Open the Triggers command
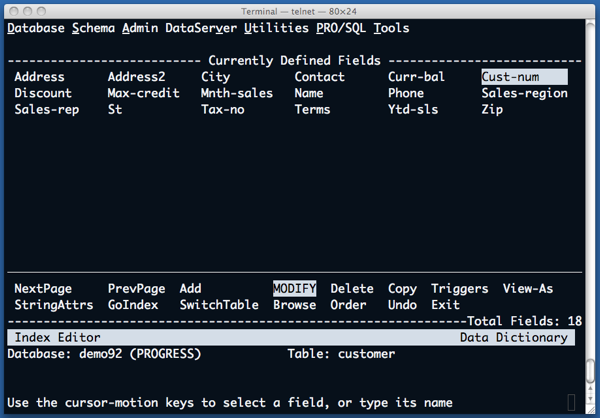600x418 pixels. point(460,289)
